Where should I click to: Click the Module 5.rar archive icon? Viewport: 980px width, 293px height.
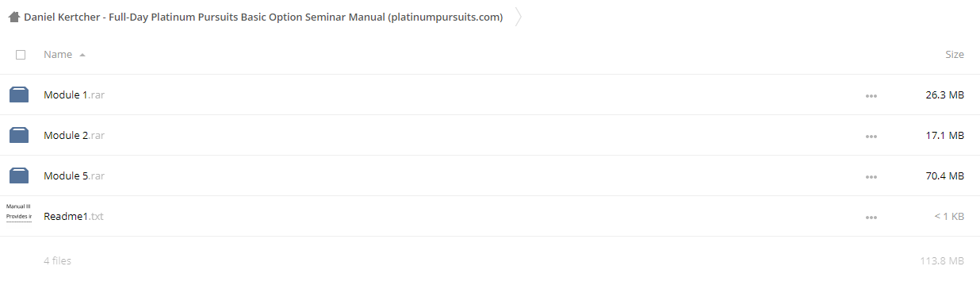click(19, 175)
